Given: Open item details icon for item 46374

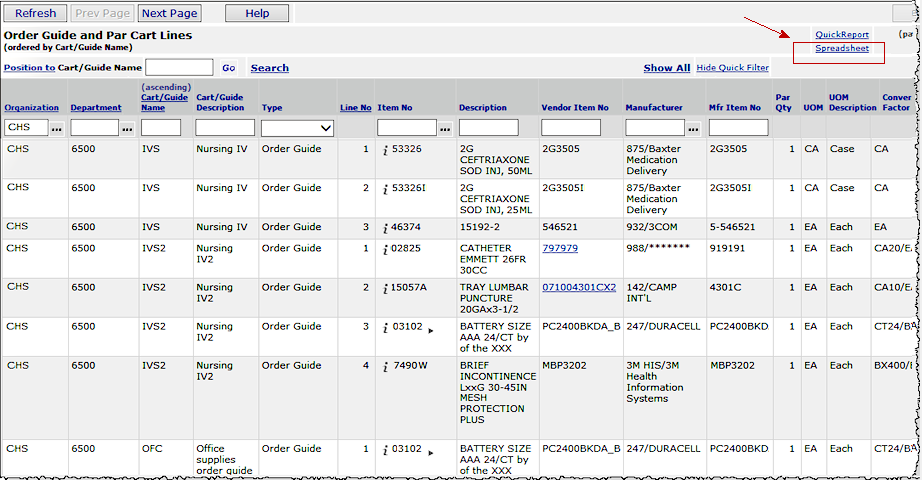Looking at the screenshot, I should click(385, 228).
